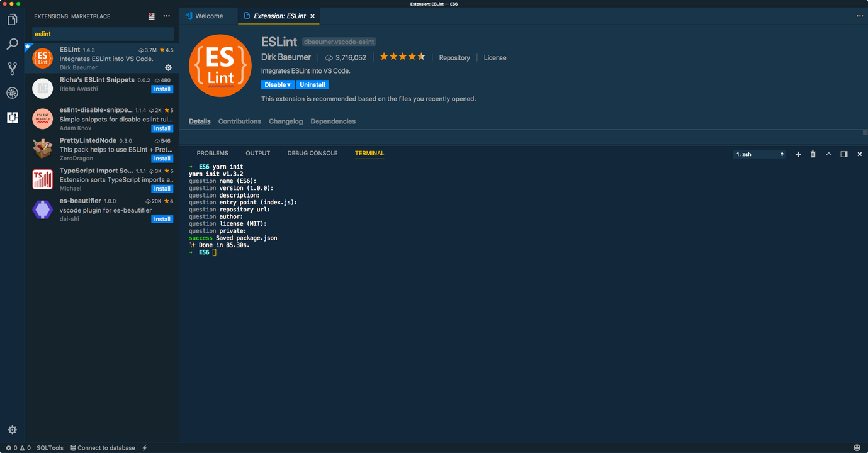This screenshot has width=868, height=453.
Task: Maximize the panel with the chevron icon
Action: pos(828,154)
